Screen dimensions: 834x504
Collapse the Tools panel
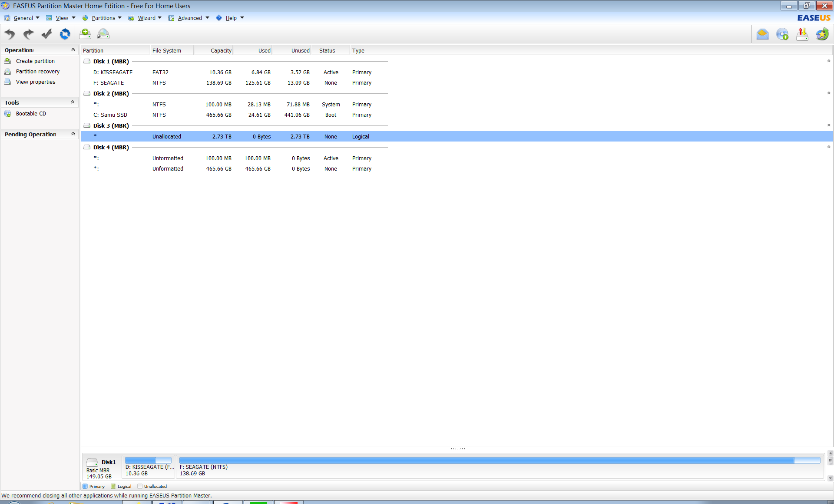73,102
